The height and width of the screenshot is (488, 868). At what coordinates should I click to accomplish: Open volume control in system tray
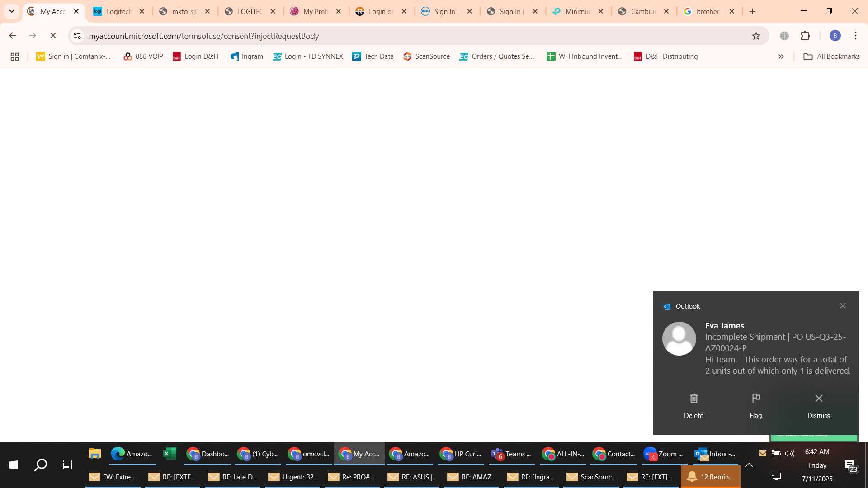point(790,453)
